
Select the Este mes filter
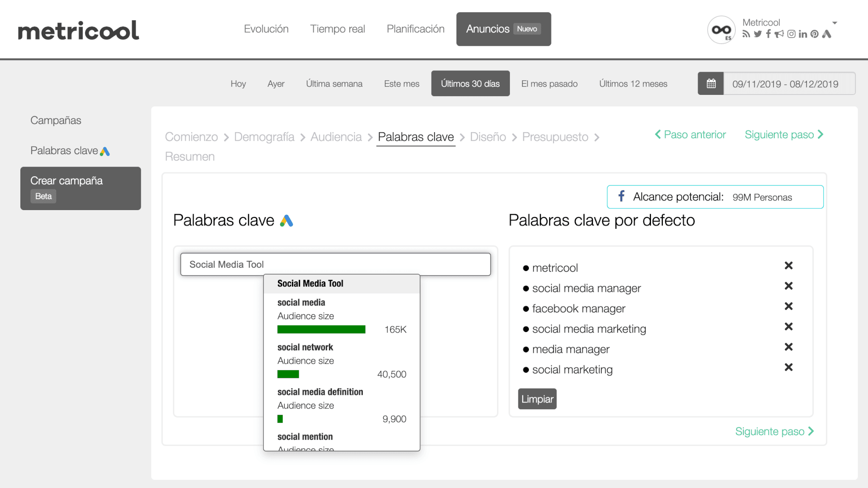pos(401,83)
